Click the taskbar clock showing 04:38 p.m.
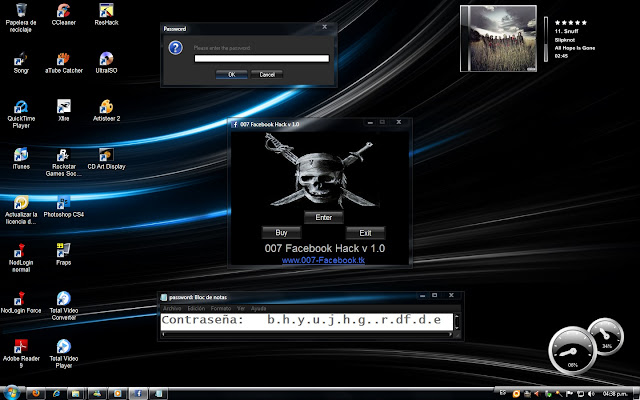Screen dimensions: 640x400 click(615, 394)
